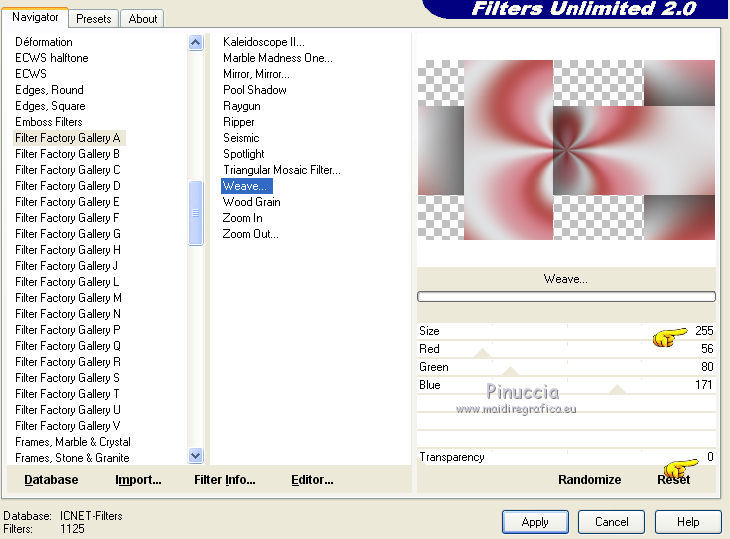Select Frames, Marble & Crystal category

[x=73, y=441]
